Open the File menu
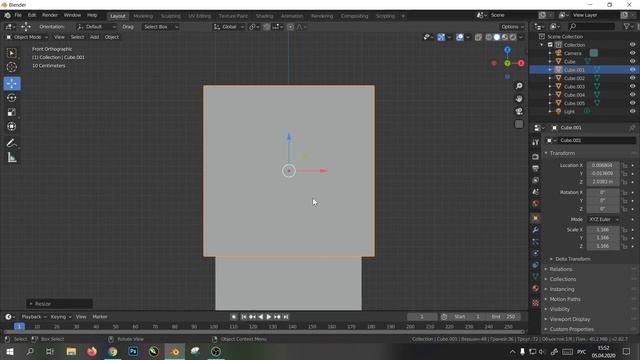Screen dimensions: 640x360 tap(18, 15)
